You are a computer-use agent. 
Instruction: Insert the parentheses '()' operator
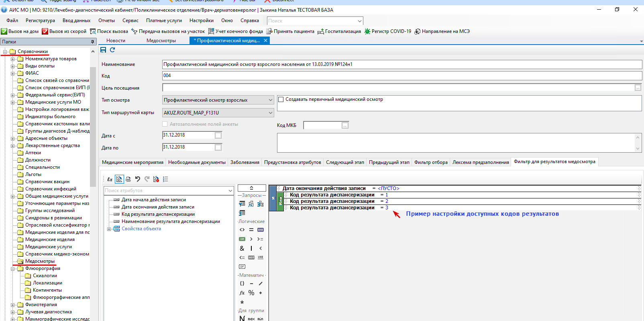242,284
